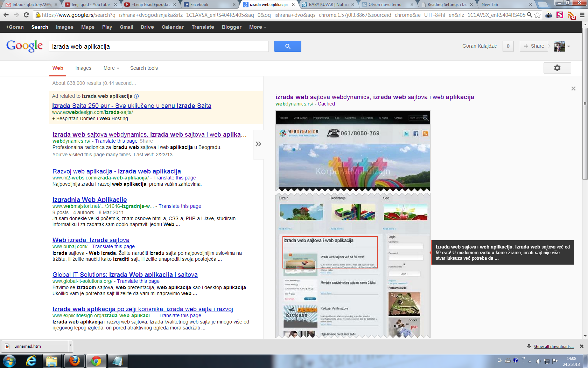Click the Share button
Screen dimensions: 588x368
tap(534, 46)
